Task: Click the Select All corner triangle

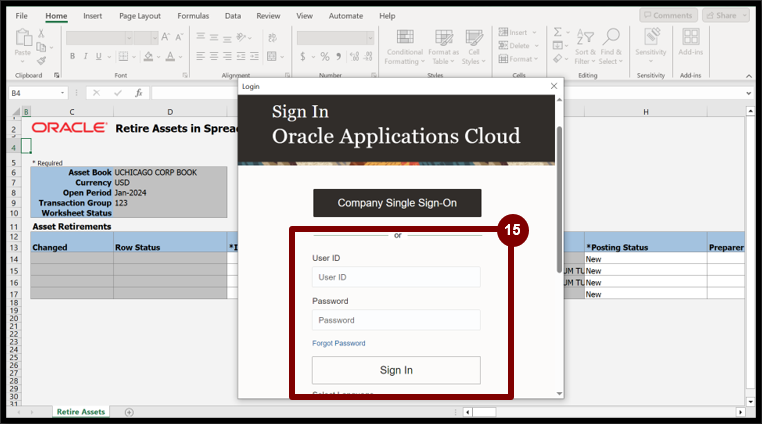Action: (16, 112)
